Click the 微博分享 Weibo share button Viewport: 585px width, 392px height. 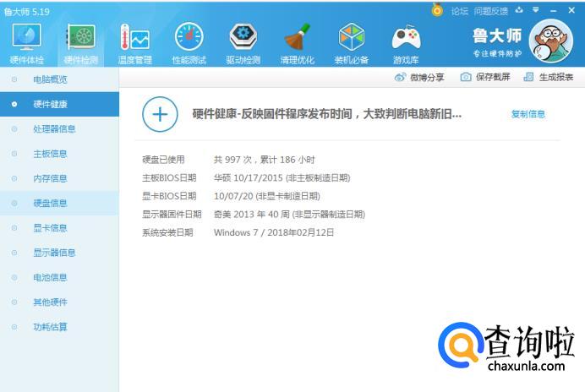419,77
